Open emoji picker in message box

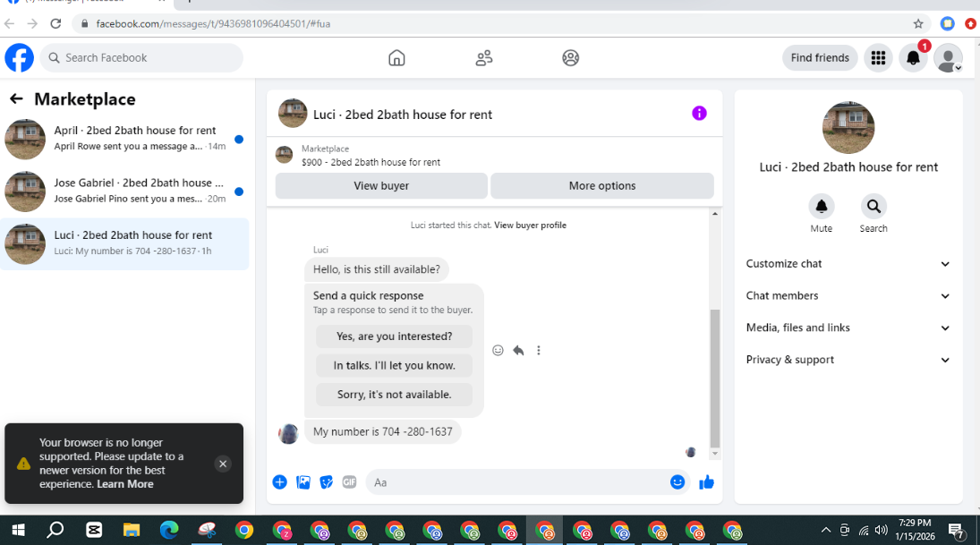[677, 481]
